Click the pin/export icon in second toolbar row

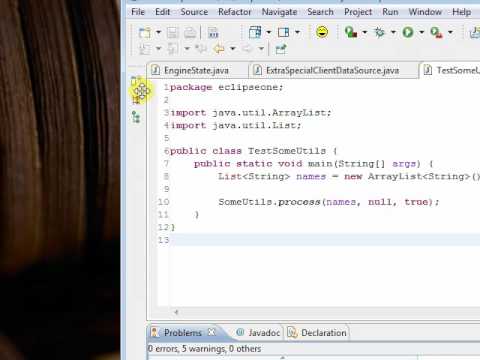coord(281,49)
